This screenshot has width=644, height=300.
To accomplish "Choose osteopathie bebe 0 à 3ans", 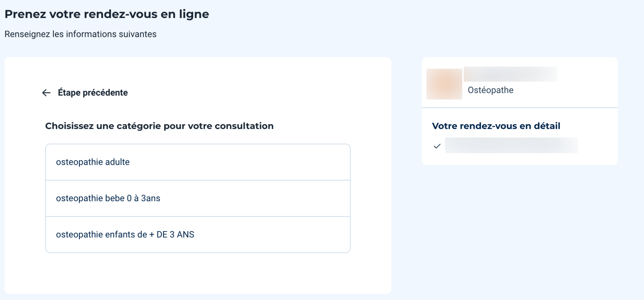I will coord(198,198).
